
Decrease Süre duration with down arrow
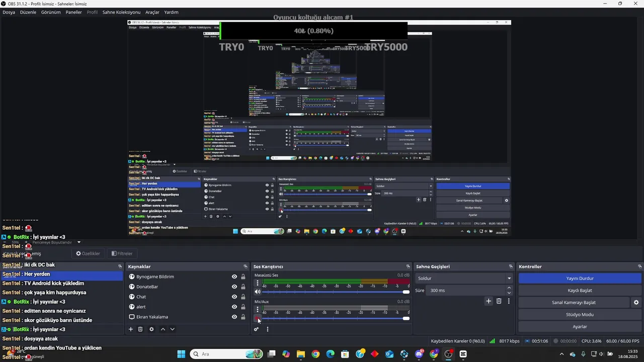509,293
